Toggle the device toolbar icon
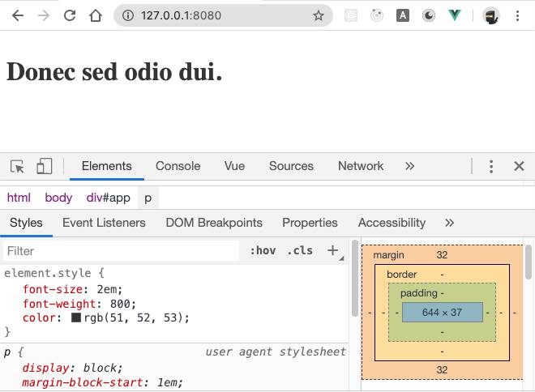The image size is (535, 392). (x=44, y=166)
